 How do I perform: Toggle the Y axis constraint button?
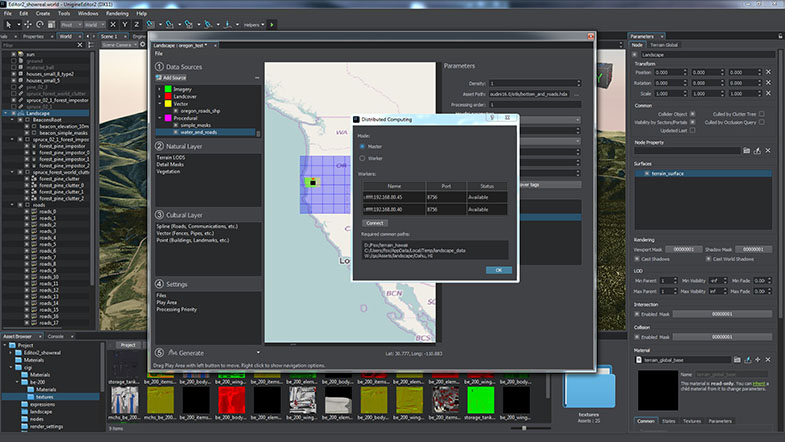pyautogui.click(x=125, y=25)
